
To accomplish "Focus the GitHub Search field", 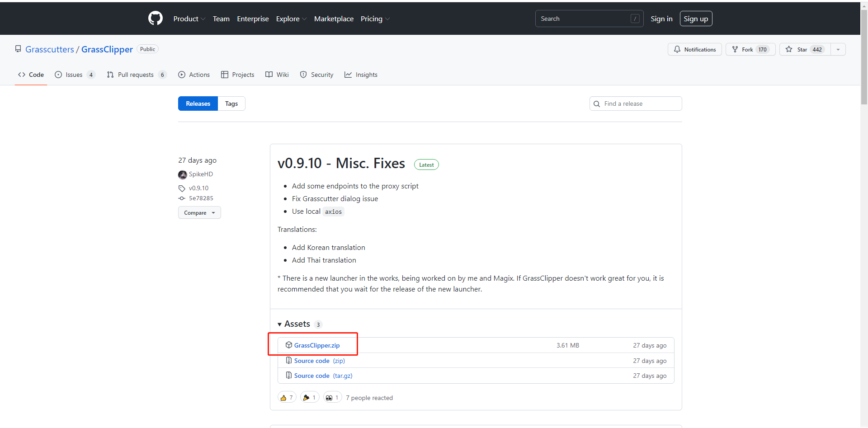I will click(590, 19).
